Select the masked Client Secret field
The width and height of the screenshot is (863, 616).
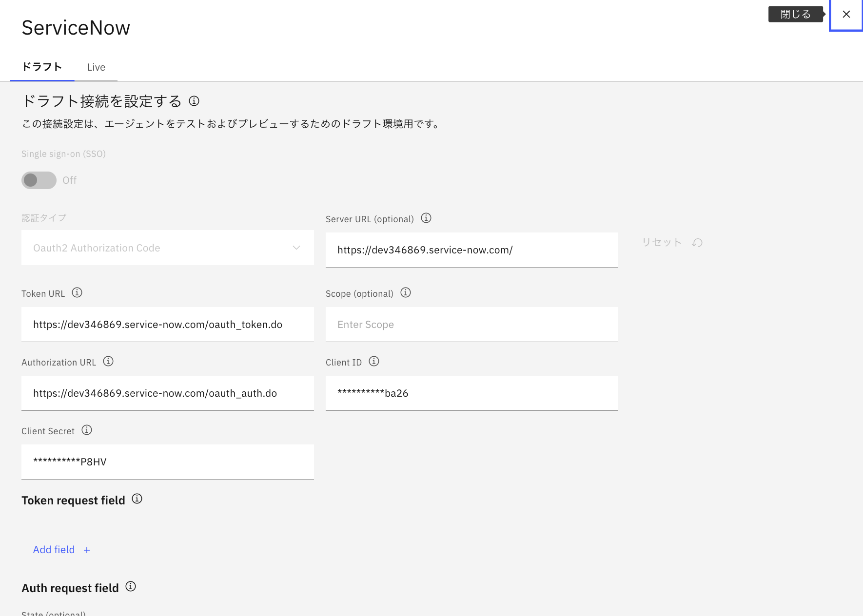point(167,462)
